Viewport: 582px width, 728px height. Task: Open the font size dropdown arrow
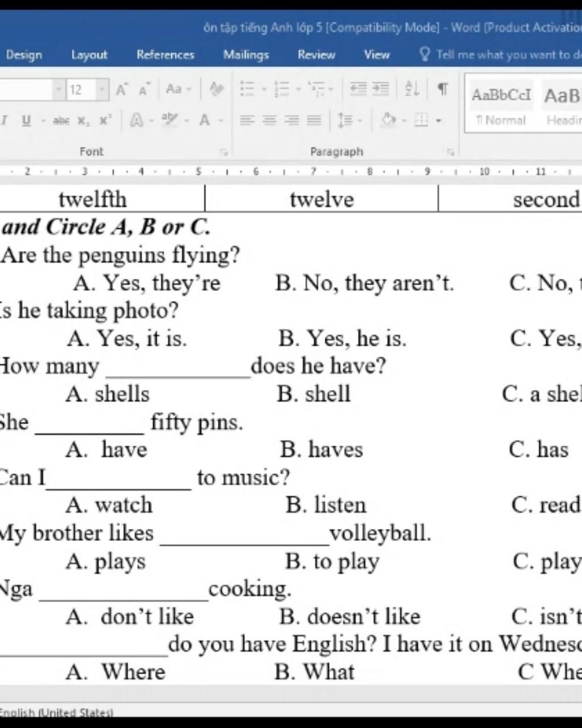pyautogui.click(x=102, y=89)
